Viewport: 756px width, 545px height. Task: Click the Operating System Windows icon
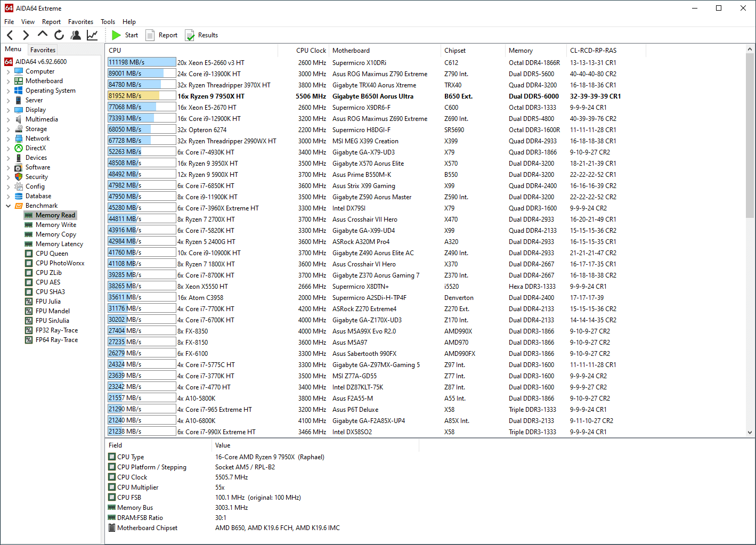(x=19, y=91)
